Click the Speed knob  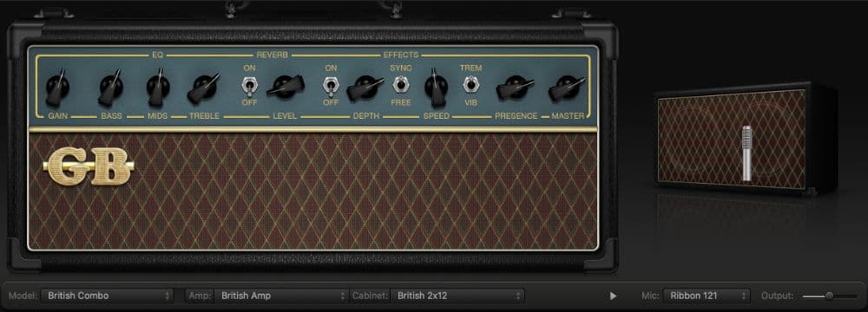point(437,88)
